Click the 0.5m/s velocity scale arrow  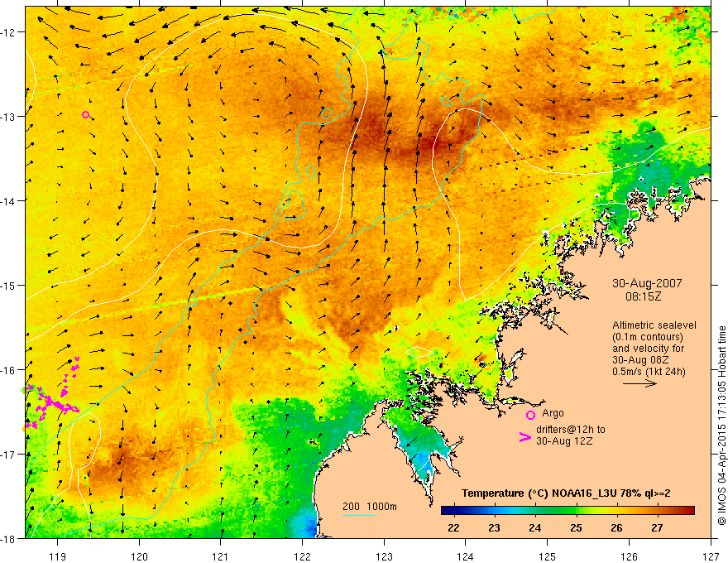(x=639, y=383)
